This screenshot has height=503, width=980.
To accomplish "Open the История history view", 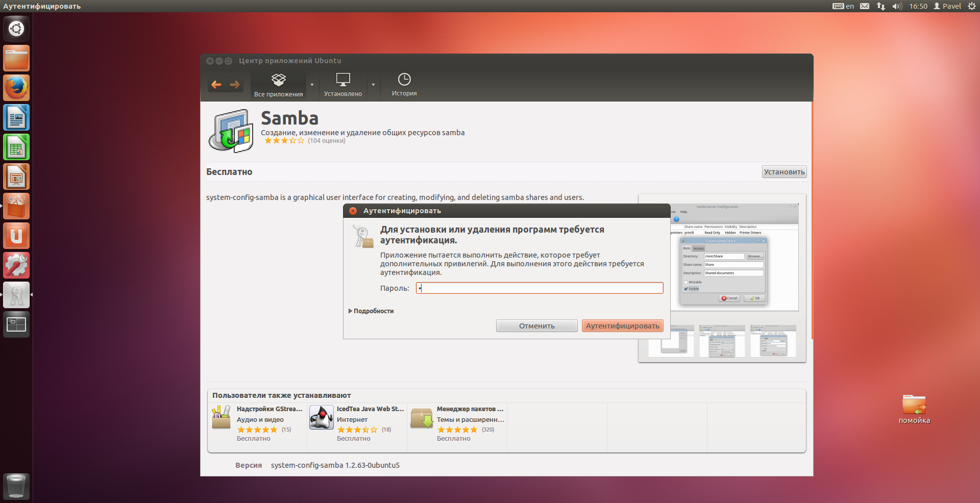I will [404, 85].
